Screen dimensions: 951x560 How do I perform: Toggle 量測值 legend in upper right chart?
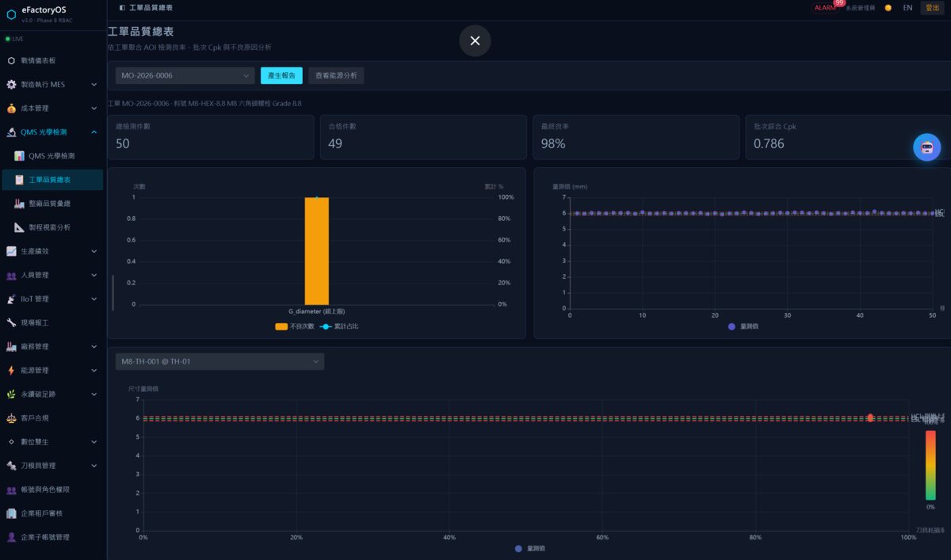point(743,326)
